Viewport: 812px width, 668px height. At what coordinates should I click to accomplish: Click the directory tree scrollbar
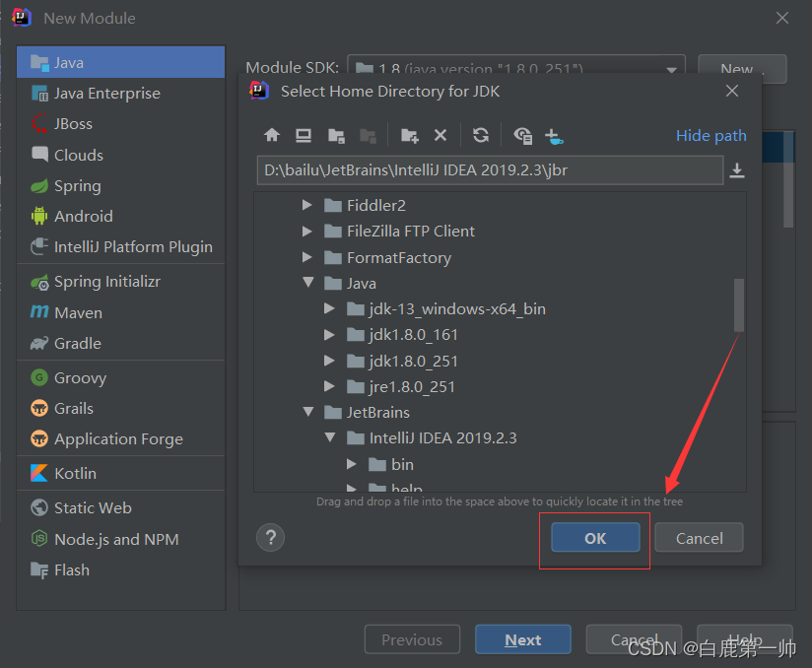739,305
